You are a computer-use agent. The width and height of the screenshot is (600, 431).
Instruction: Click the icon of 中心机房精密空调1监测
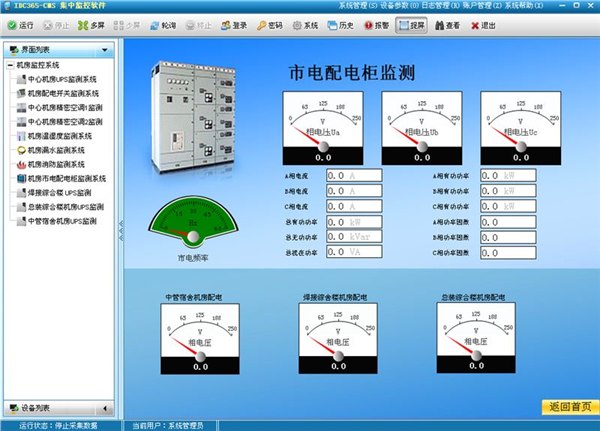[x=21, y=108]
